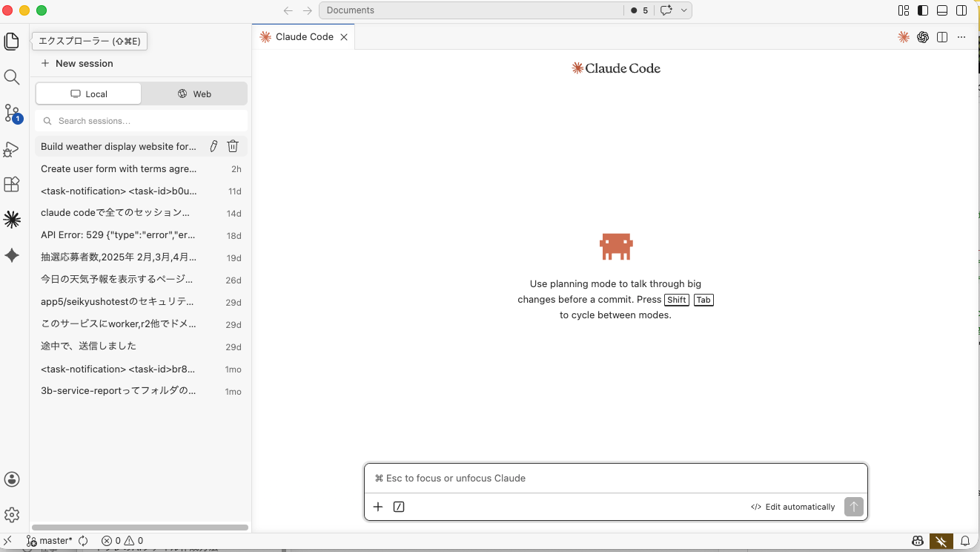Open the Run and Debug view
980x552 pixels.
pyautogui.click(x=12, y=149)
